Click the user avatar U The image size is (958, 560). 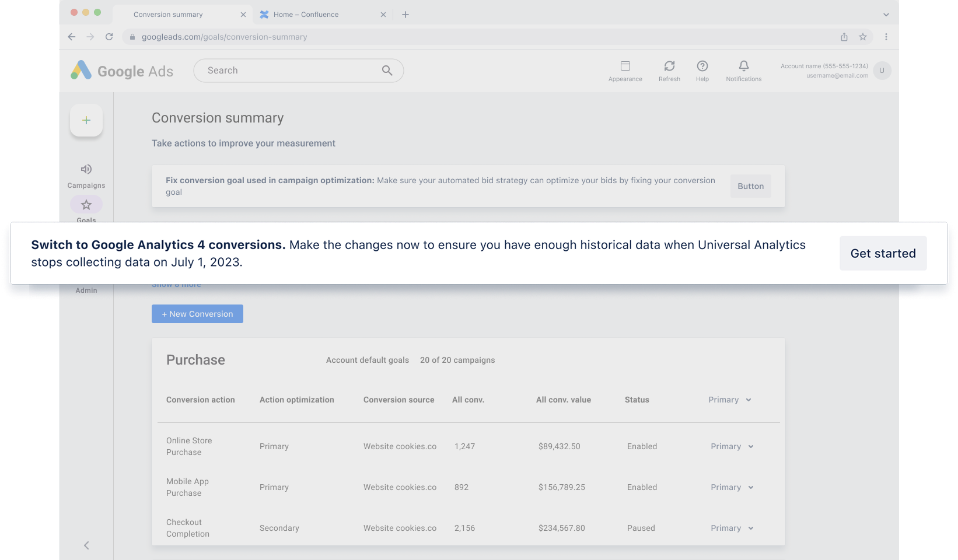click(x=882, y=71)
